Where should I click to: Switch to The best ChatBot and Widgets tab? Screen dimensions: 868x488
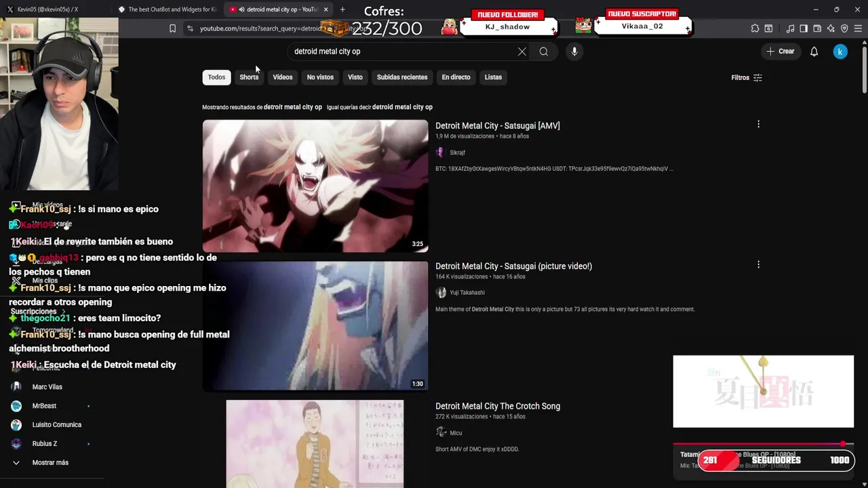tap(167, 9)
